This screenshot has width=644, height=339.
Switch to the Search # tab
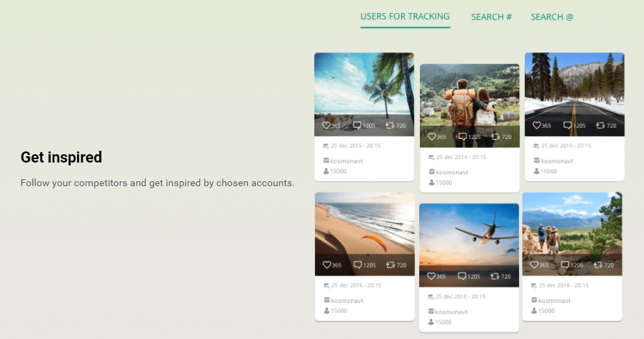pos(491,17)
